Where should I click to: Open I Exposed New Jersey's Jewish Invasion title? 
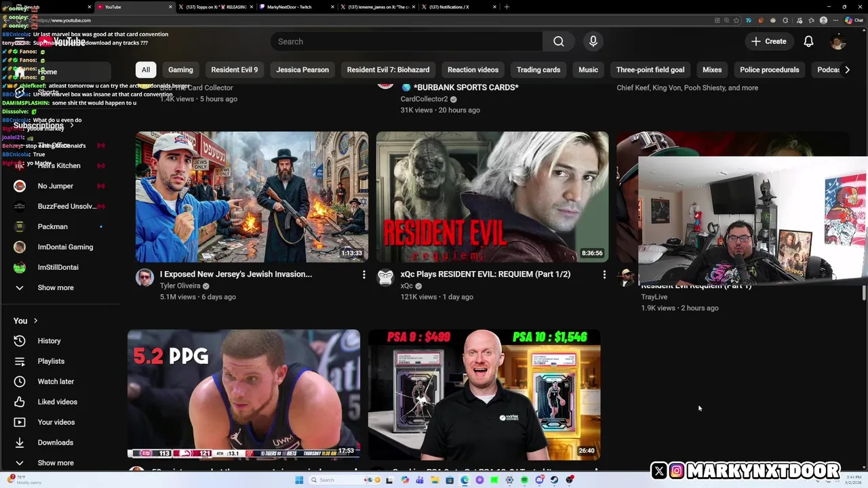(x=236, y=274)
